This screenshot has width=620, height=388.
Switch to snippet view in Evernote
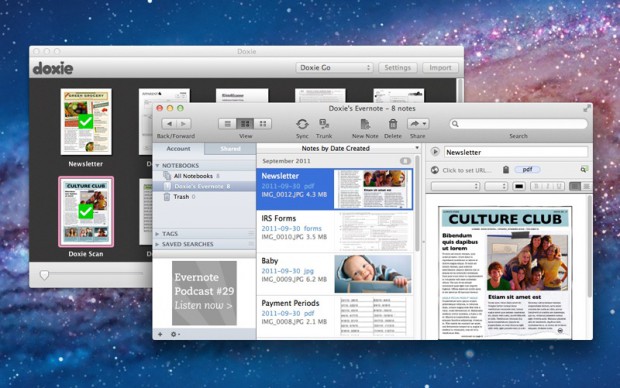pyautogui.click(x=245, y=124)
